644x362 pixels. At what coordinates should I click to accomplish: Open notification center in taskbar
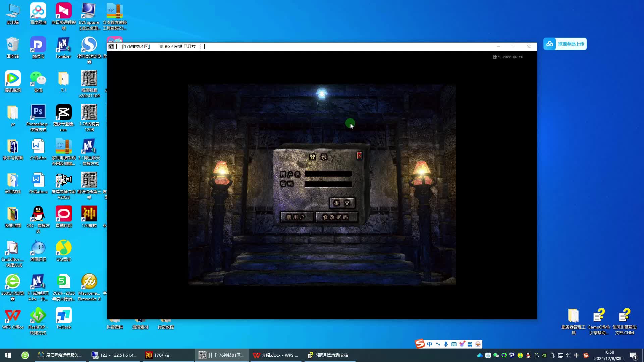(x=633, y=355)
